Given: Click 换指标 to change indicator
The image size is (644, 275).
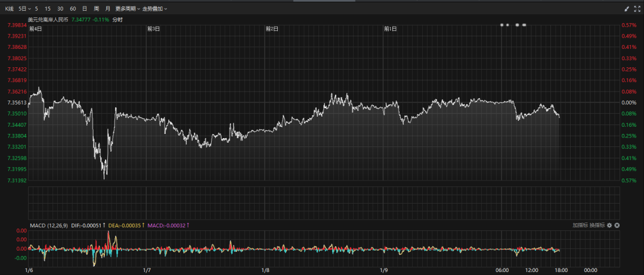Looking at the screenshot, I should pos(597,225).
